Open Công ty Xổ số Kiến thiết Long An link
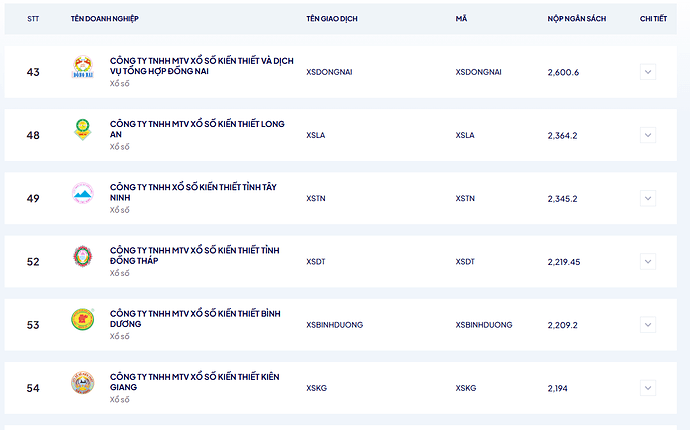The height and width of the screenshot is (430, 690). click(197, 128)
